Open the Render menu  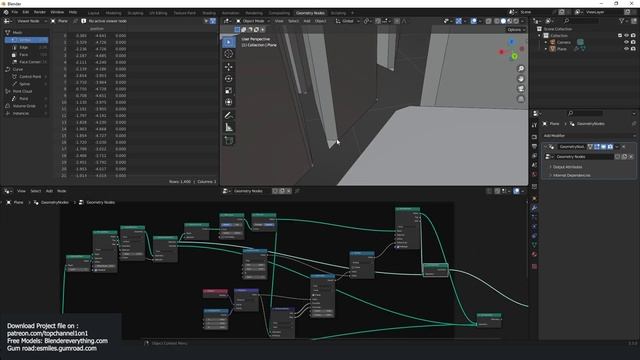tap(40, 12)
